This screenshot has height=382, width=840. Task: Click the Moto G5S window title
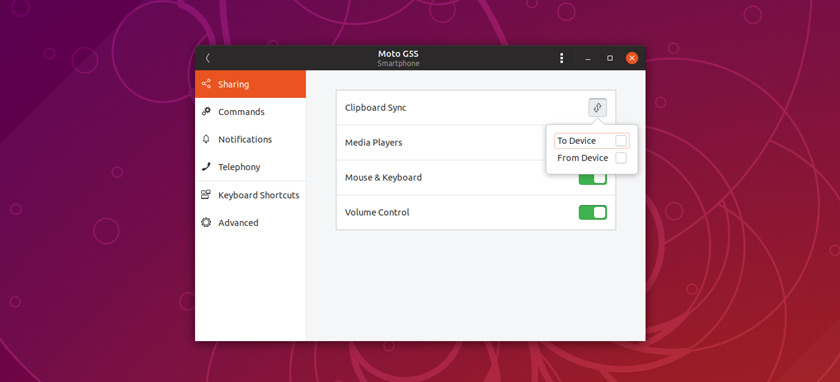[x=398, y=54]
